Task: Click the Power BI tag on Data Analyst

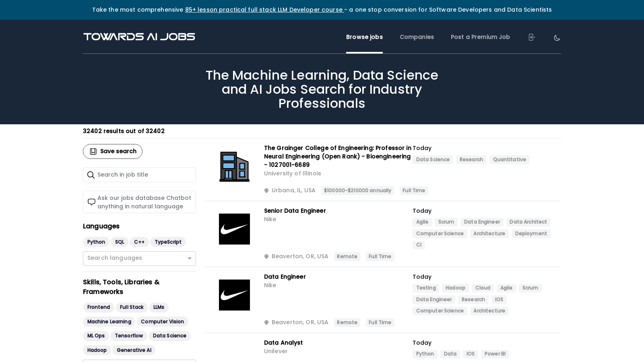Action: tap(495, 354)
